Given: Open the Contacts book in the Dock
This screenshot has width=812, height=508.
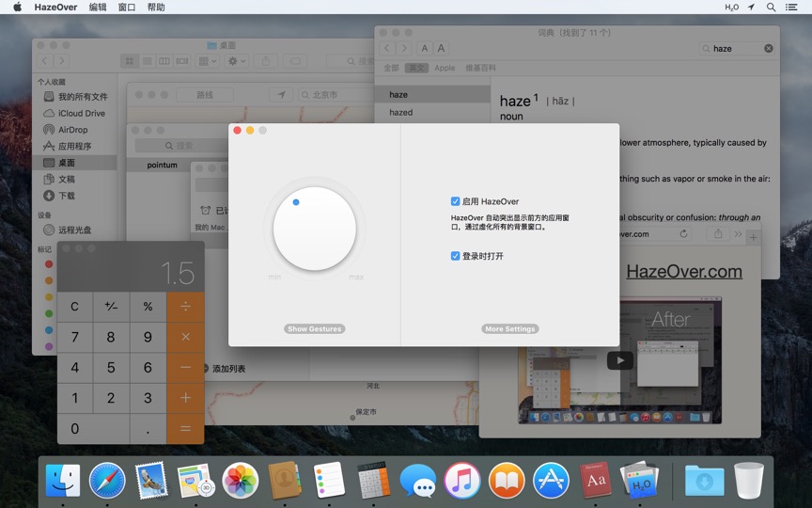Looking at the screenshot, I should (x=285, y=480).
